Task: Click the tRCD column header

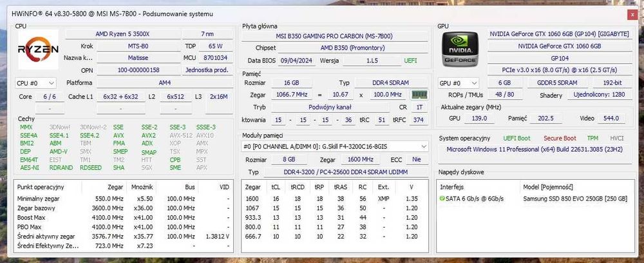Action: [298, 187]
